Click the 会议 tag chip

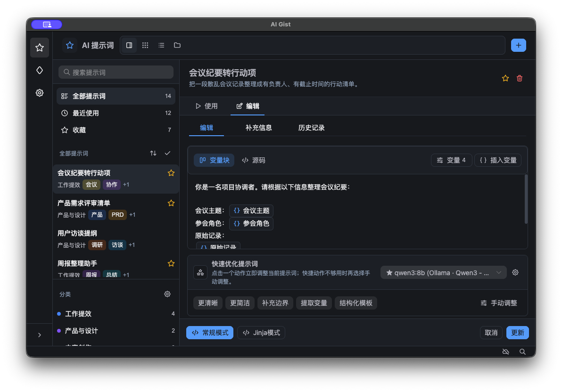(91, 185)
